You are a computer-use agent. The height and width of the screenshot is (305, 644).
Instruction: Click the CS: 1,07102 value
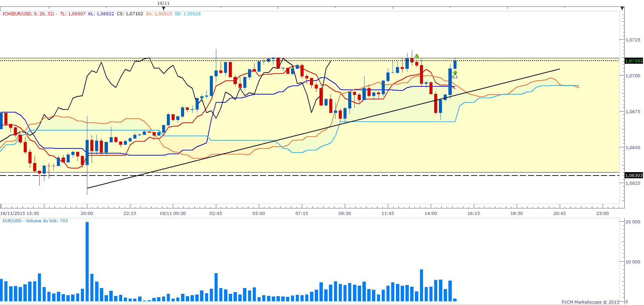130,14
